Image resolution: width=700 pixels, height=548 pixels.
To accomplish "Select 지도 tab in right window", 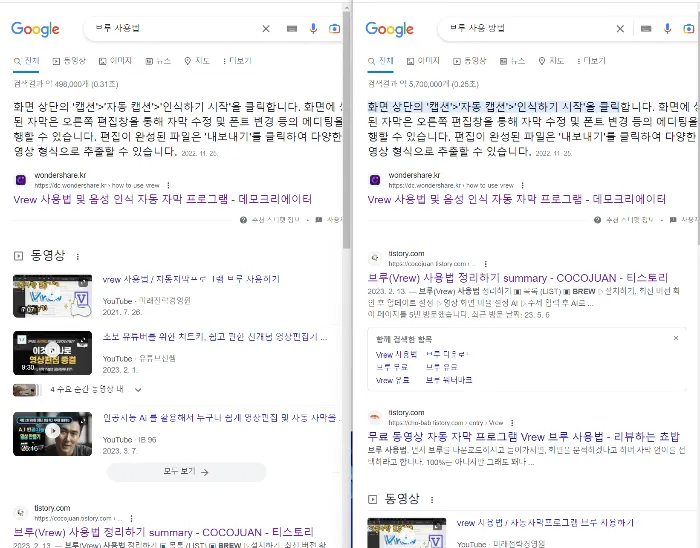I will 551,61.
